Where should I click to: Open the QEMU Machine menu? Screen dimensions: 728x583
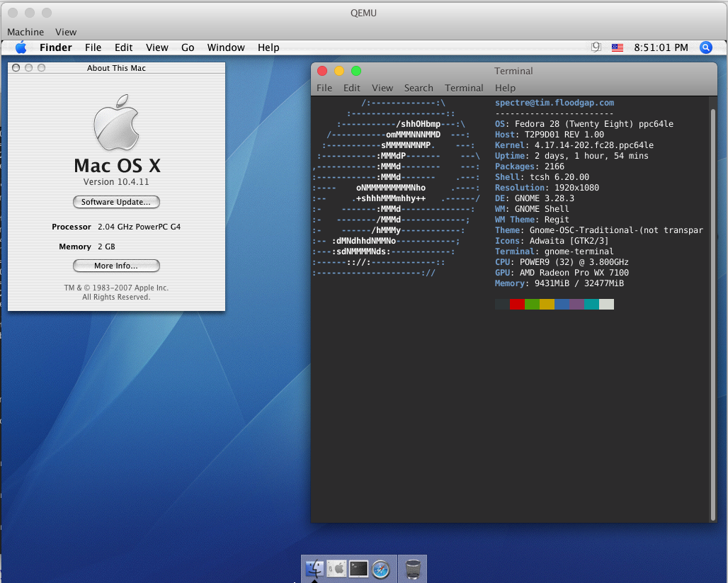(25, 32)
